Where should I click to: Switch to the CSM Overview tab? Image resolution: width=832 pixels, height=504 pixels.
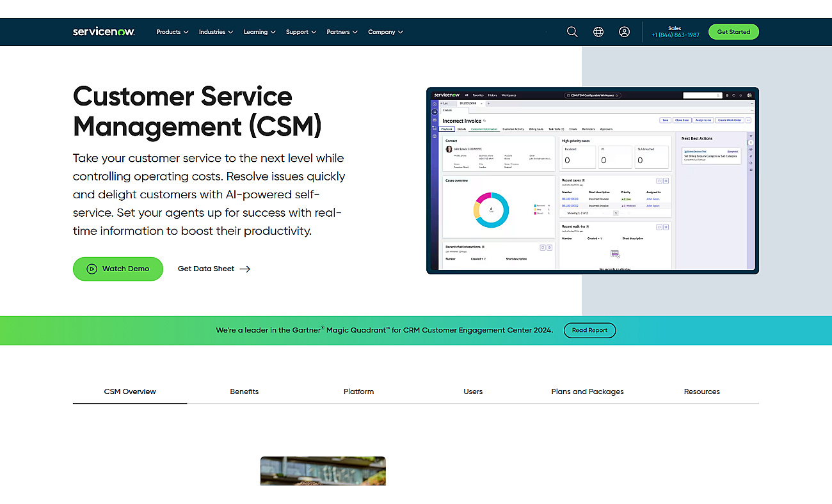130,391
